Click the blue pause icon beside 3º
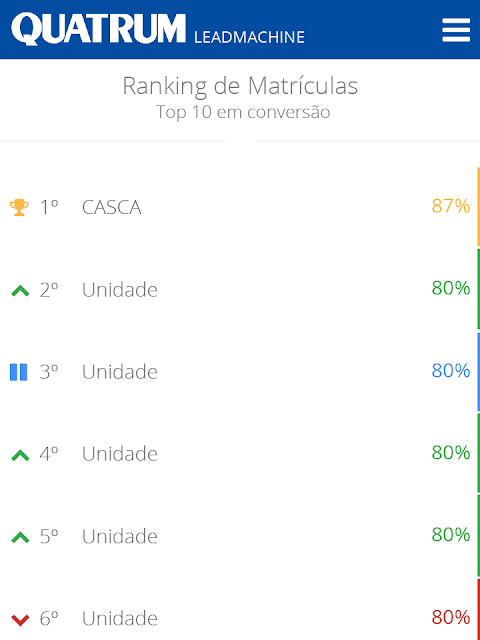480x640 pixels. 19,372
